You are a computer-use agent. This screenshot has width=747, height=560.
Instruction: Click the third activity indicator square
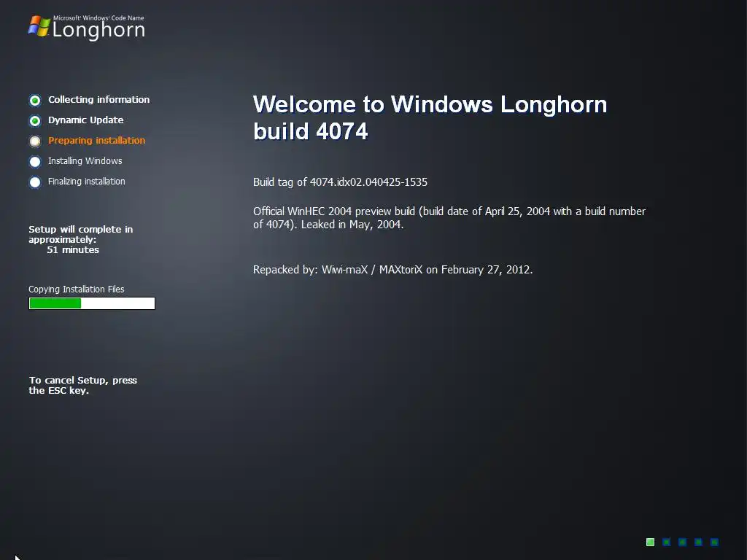pos(682,542)
